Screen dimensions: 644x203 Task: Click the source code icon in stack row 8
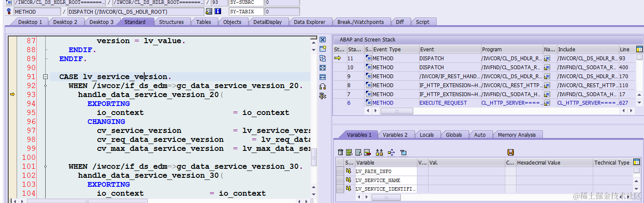click(368, 85)
